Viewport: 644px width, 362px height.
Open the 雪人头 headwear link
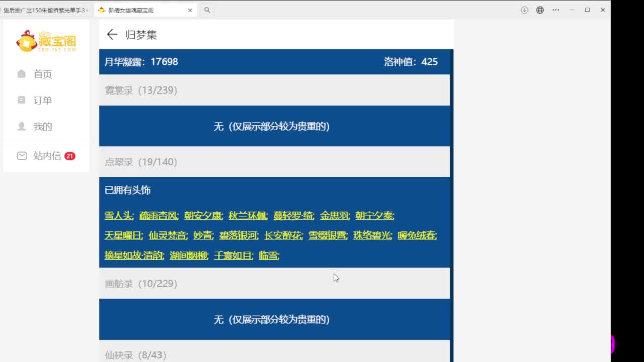point(118,216)
